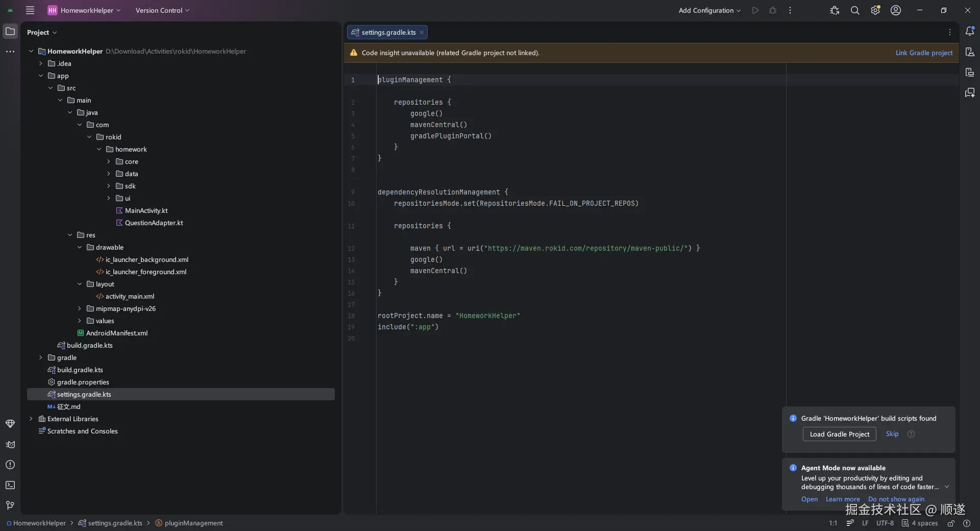Click the Link Gradle project link

[x=924, y=53]
